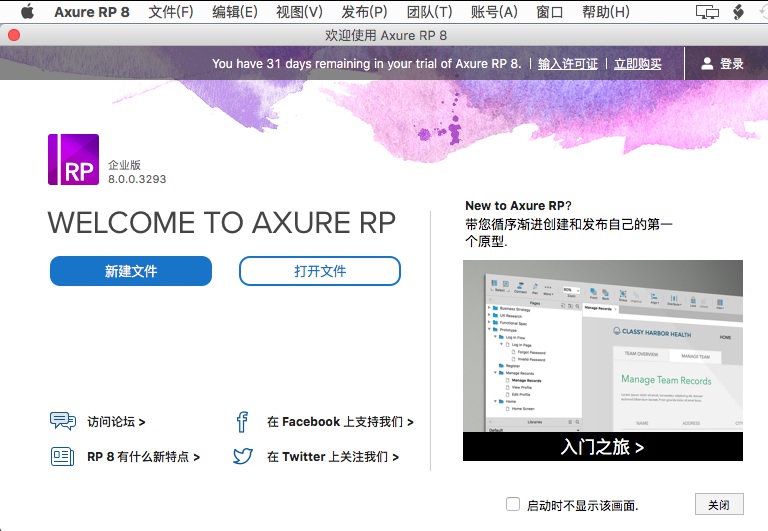Check the 启动时不显示该画面 checkbox

[513, 504]
